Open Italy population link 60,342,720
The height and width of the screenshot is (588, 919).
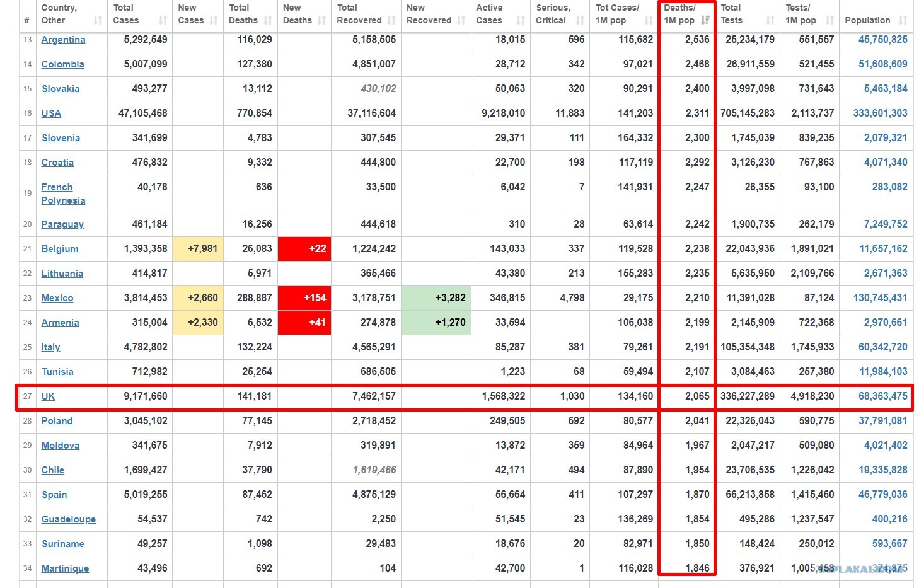point(883,347)
